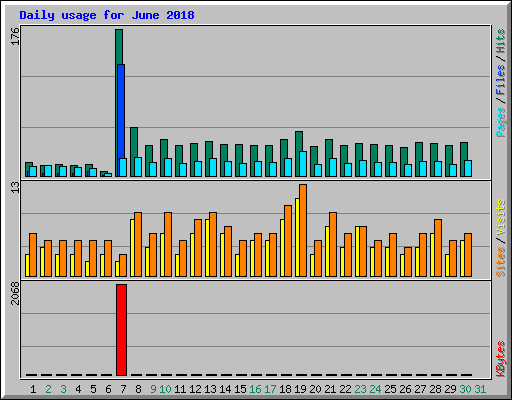Click day '3' on the x-axis
This screenshot has height=400, width=512.
point(63,389)
